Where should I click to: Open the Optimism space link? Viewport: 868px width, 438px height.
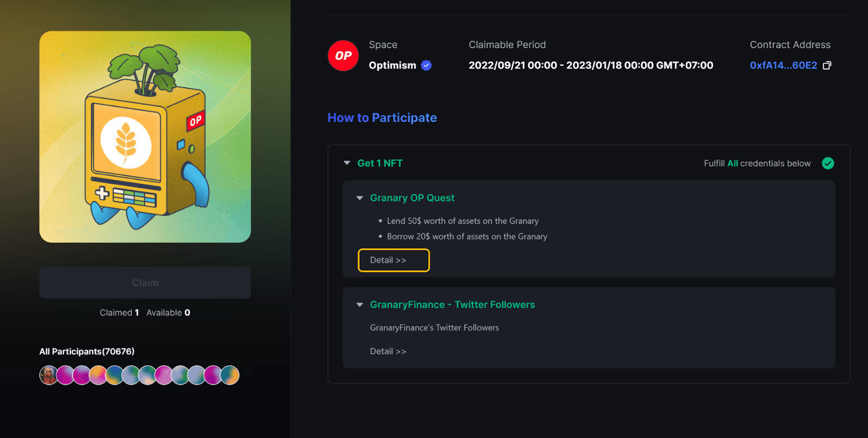click(x=392, y=65)
